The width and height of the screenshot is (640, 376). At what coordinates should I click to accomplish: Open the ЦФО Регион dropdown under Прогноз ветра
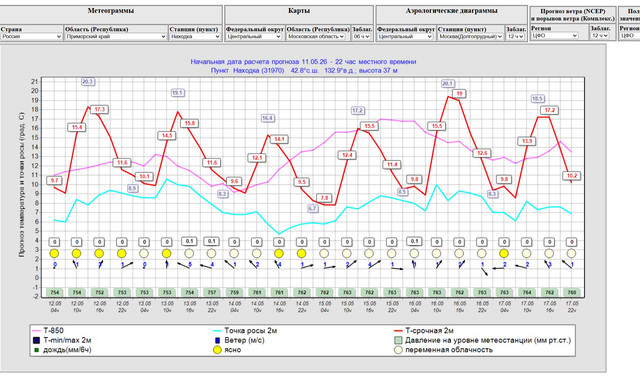555,36
